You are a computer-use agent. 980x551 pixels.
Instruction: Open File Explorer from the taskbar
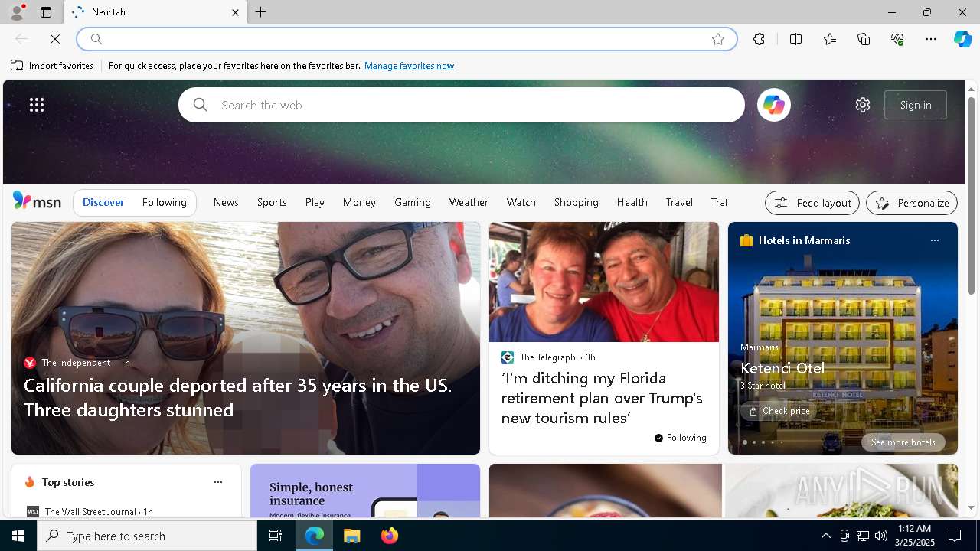point(352,536)
